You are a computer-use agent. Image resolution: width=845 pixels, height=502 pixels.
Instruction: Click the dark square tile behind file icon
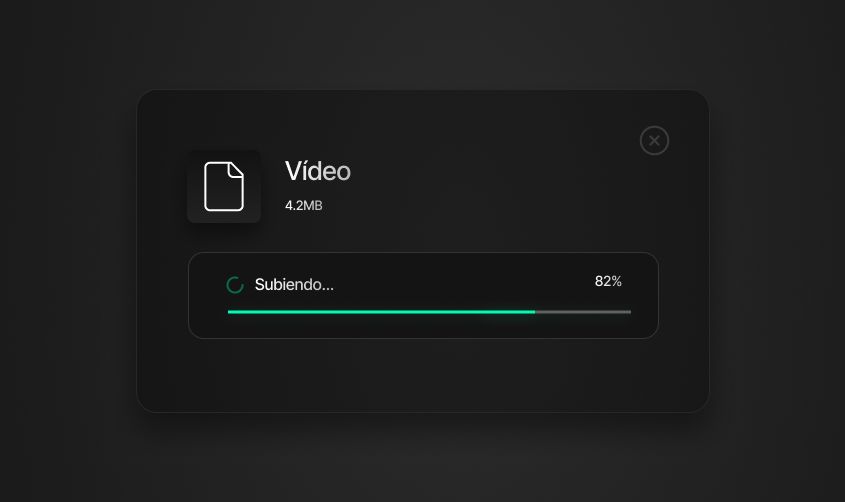point(224,186)
